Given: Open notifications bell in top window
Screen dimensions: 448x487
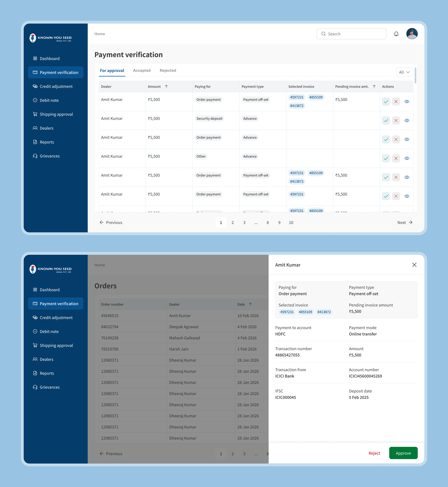Looking at the screenshot, I should click(x=396, y=34).
